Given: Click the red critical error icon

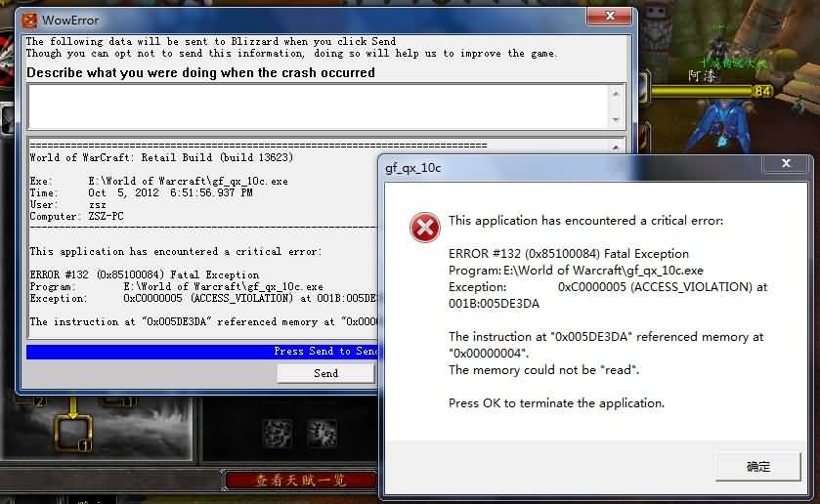Looking at the screenshot, I should click(424, 229).
